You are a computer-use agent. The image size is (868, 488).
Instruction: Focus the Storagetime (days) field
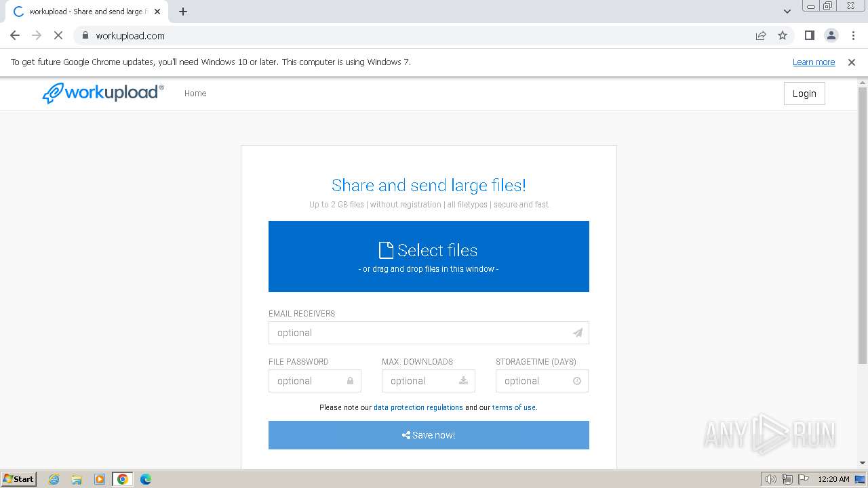pos(542,381)
